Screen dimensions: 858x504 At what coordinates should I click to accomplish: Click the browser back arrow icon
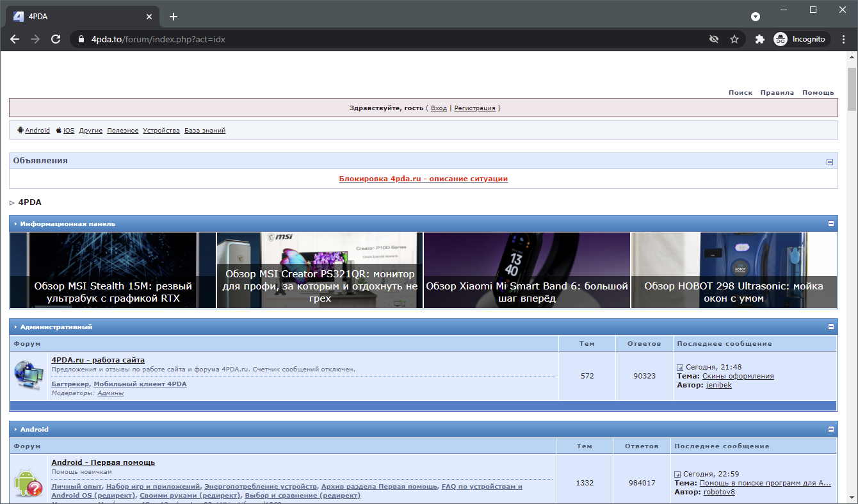15,39
